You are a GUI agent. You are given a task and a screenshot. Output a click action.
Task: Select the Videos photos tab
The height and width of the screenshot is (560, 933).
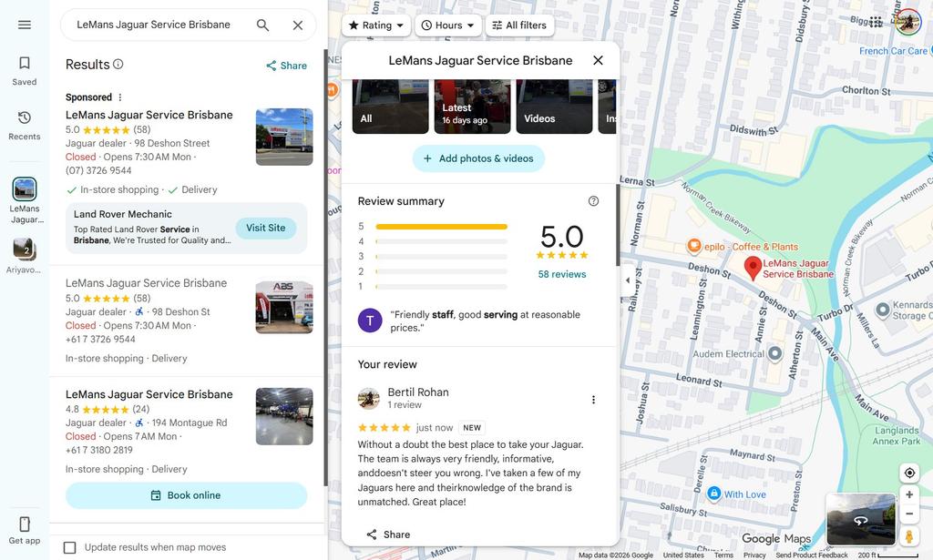(554, 107)
